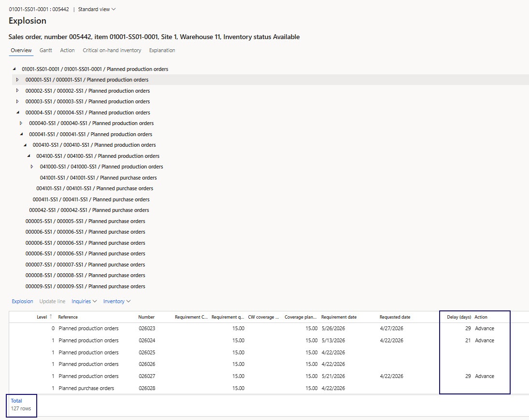Viewport: 529px width, 420px height.
Task: Open the Inquiries dropdown menu
Action: pyautogui.click(x=84, y=301)
